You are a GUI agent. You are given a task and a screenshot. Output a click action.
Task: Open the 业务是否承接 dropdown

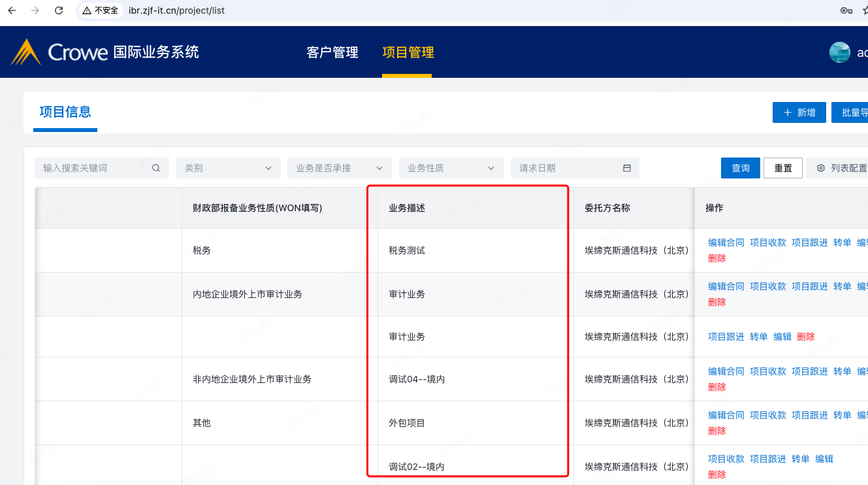click(339, 168)
